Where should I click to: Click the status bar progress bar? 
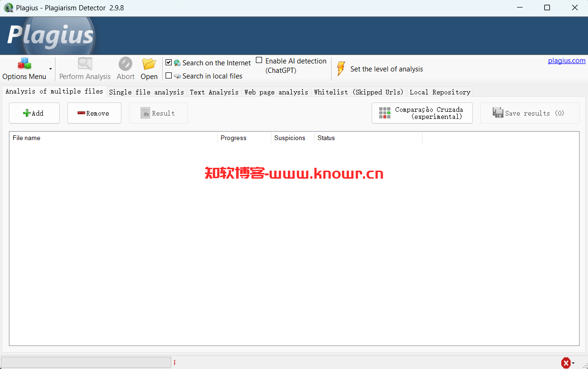click(x=86, y=362)
